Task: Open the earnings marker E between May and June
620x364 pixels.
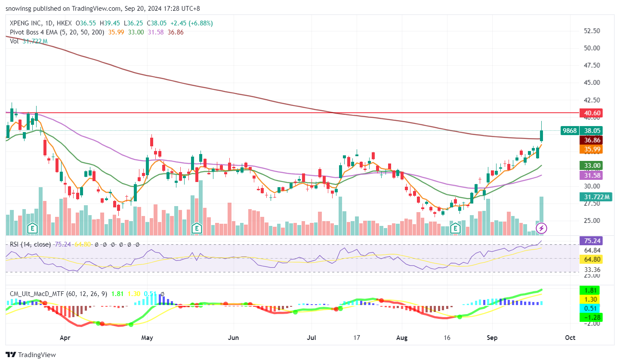Action: pyautogui.click(x=197, y=228)
